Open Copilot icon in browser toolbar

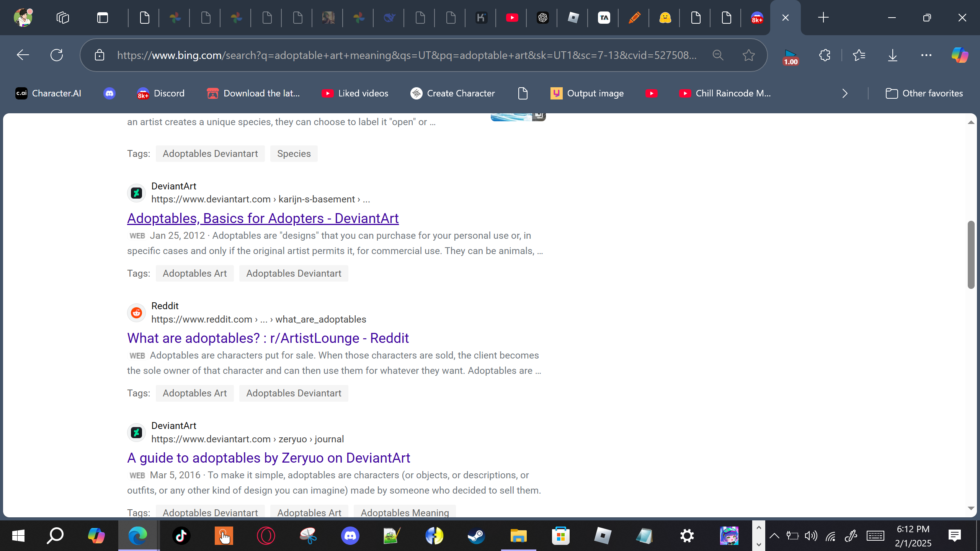tap(959, 55)
